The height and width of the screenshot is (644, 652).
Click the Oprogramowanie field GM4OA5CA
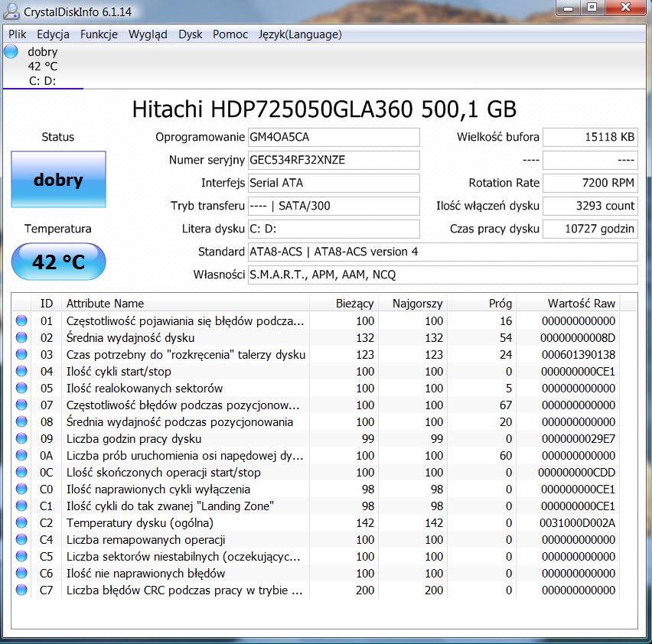coord(334,137)
